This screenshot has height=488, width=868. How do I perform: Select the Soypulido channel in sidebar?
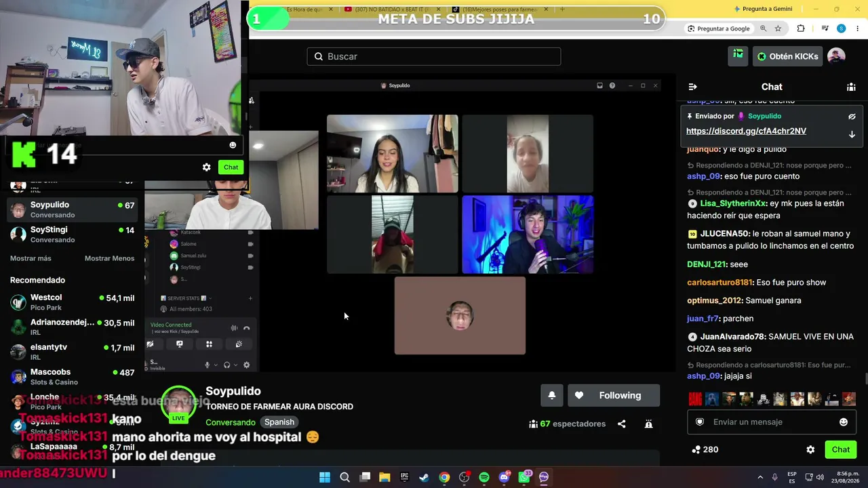pos(72,209)
